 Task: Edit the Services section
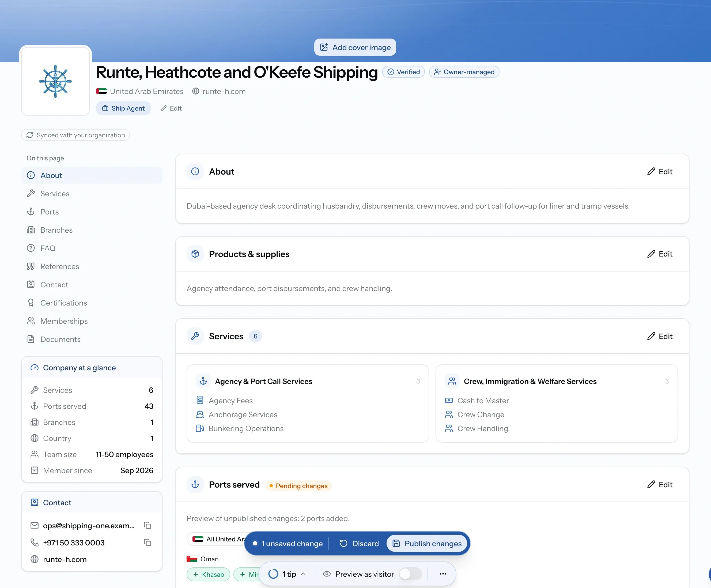coord(660,336)
